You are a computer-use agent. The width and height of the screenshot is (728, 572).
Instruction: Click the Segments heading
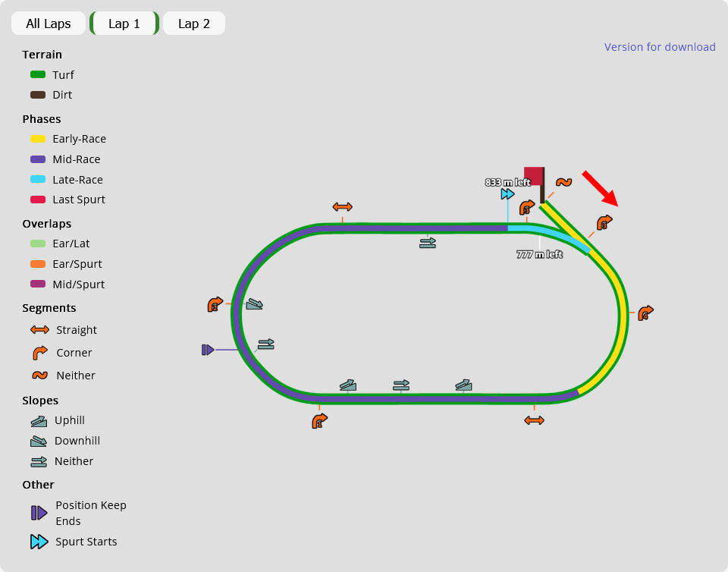49,308
